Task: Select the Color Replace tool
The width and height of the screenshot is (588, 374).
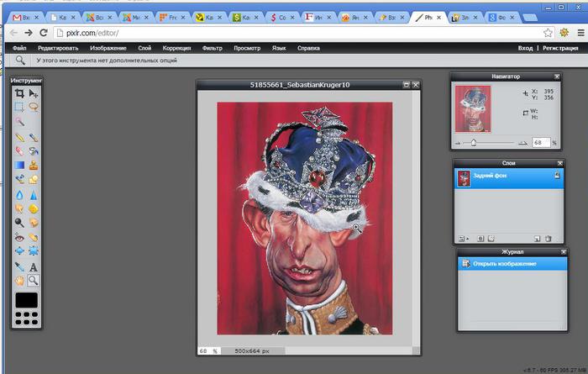Action: (19, 179)
